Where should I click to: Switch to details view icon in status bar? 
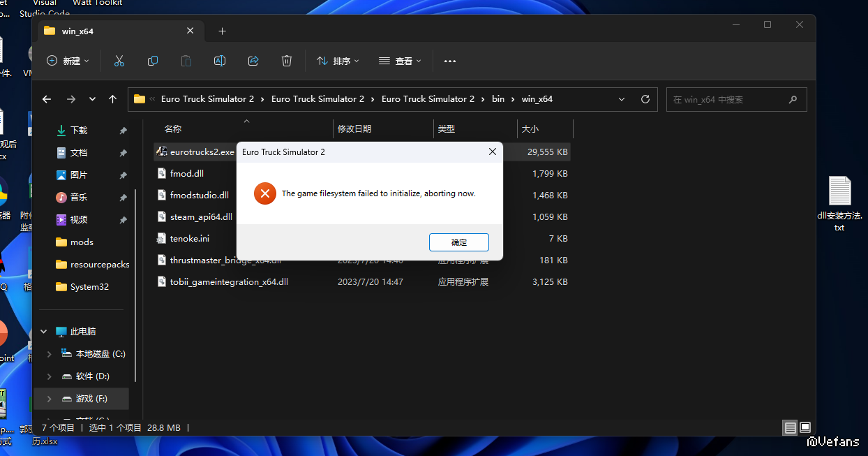point(790,427)
